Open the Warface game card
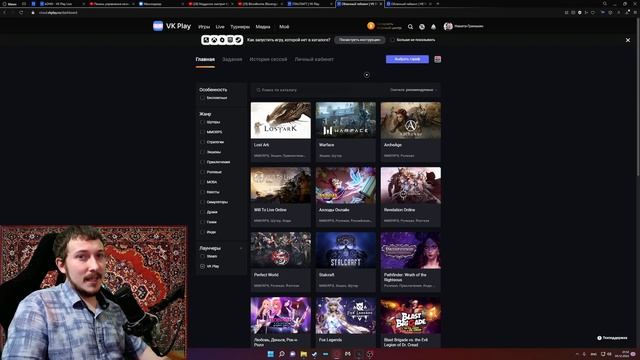The width and height of the screenshot is (640, 360). point(346,132)
